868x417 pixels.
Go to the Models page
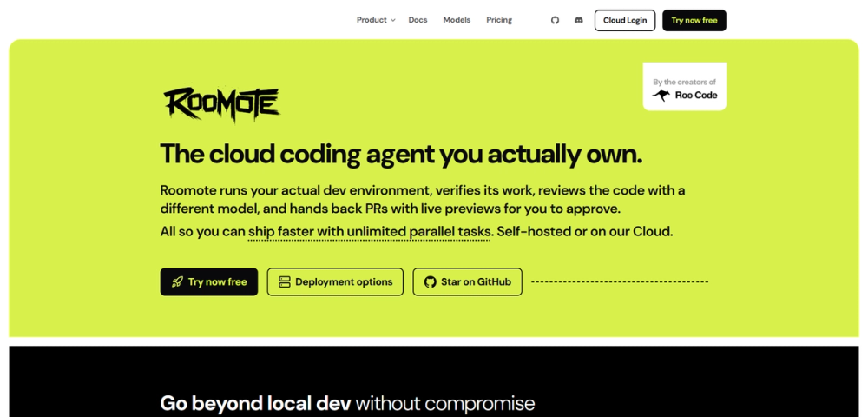(x=457, y=20)
